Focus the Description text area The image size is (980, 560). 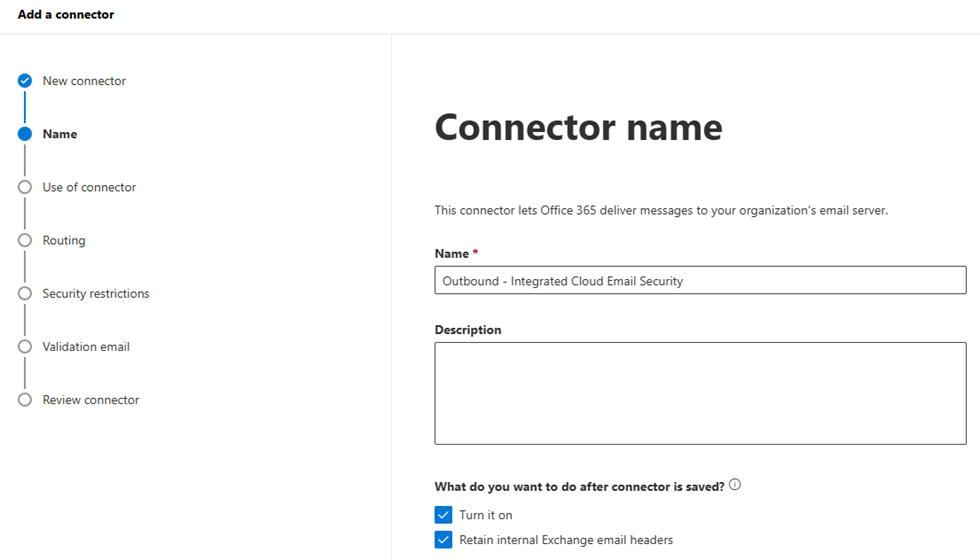(700, 393)
